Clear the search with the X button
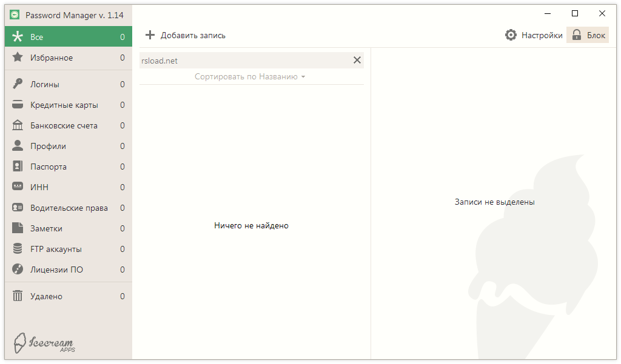The width and height of the screenshot is (621, 364). coord(357,60)
